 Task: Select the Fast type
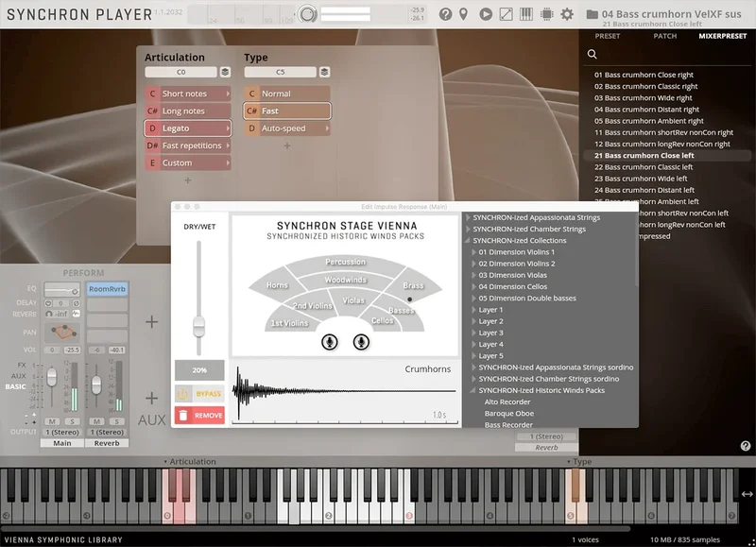(x=287, y=111)
